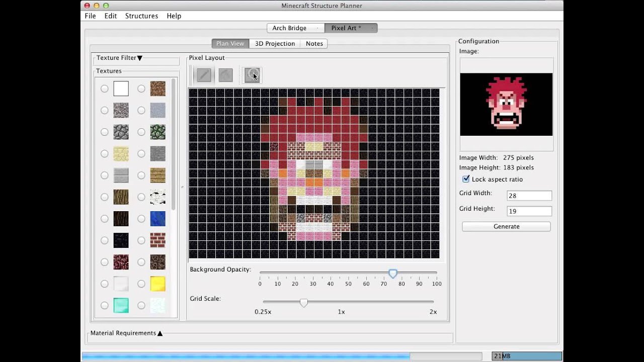644x362 pixels.
Task: Pick the plain white texture swatch
Action: click(x=121, y=88)
